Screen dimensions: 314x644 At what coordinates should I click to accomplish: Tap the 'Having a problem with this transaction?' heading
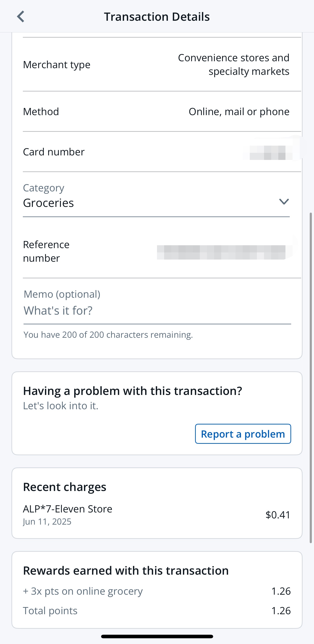(x=132, y=391)
